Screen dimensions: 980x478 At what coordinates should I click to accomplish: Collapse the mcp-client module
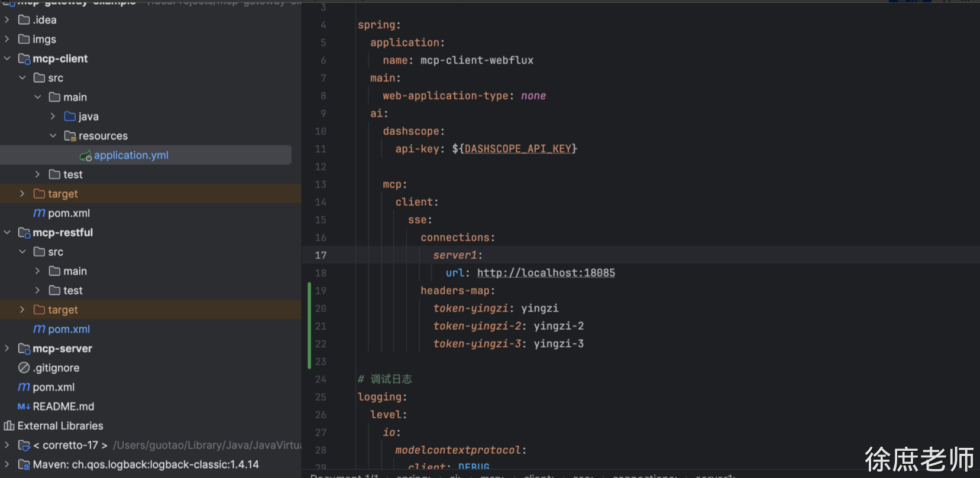[7, 58]
